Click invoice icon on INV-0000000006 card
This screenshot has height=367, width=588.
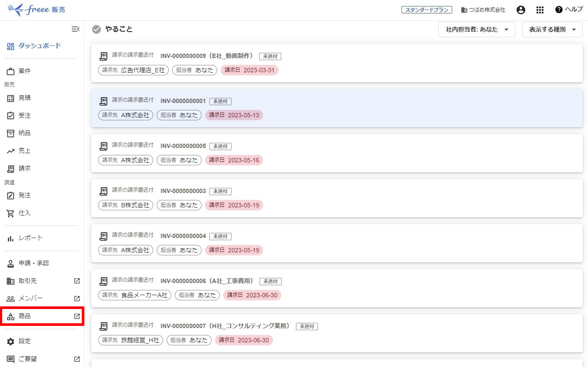103,281
